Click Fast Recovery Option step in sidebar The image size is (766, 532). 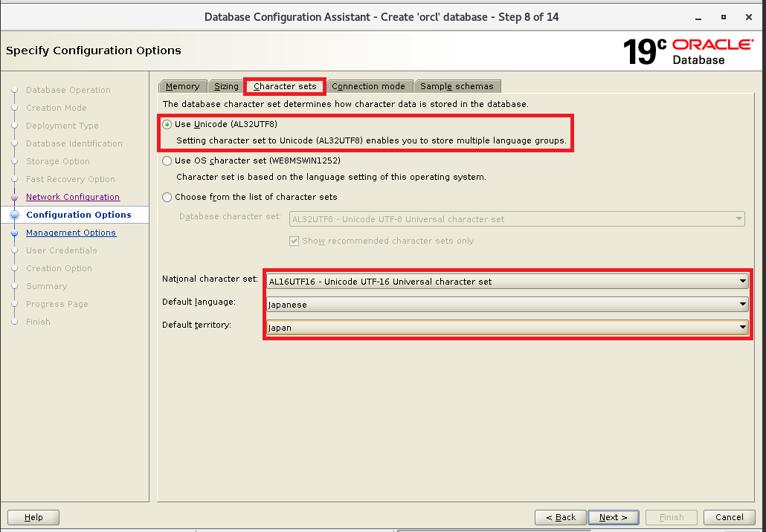[x=71, y=179]
